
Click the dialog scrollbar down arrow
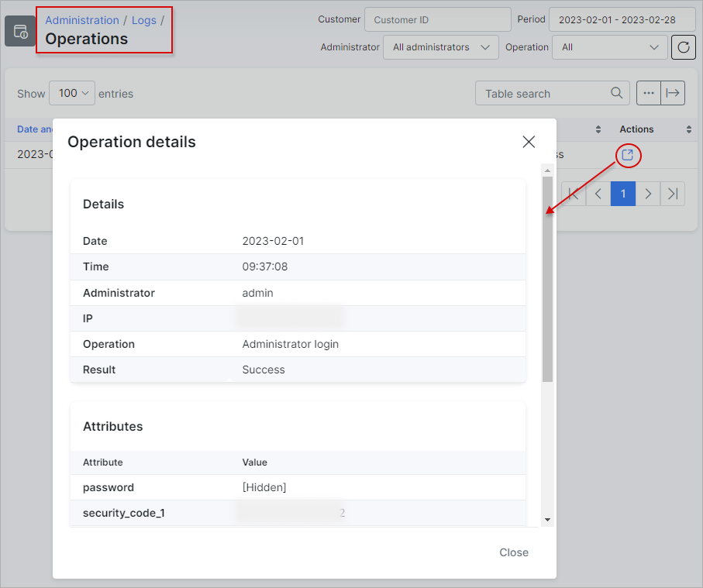[547, 520]
